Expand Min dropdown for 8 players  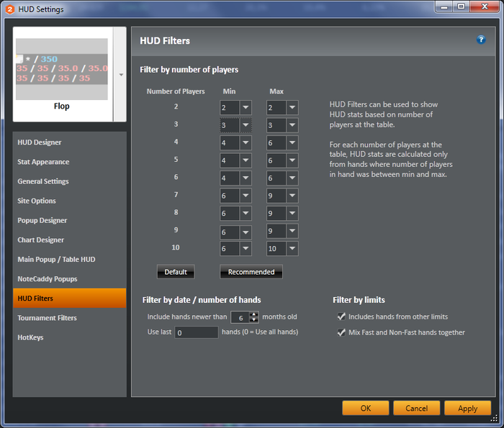click(x=246, y=213)
